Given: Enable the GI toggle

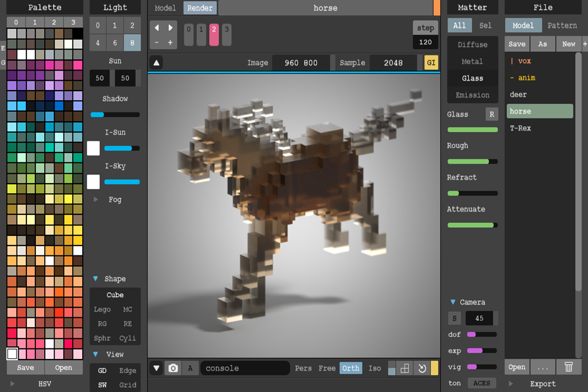Looking at the screenshot, I should 431,62.
